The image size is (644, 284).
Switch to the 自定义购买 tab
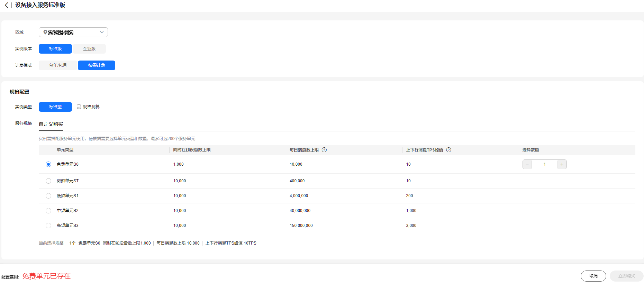pyautogui.click(x=51, y=124)
